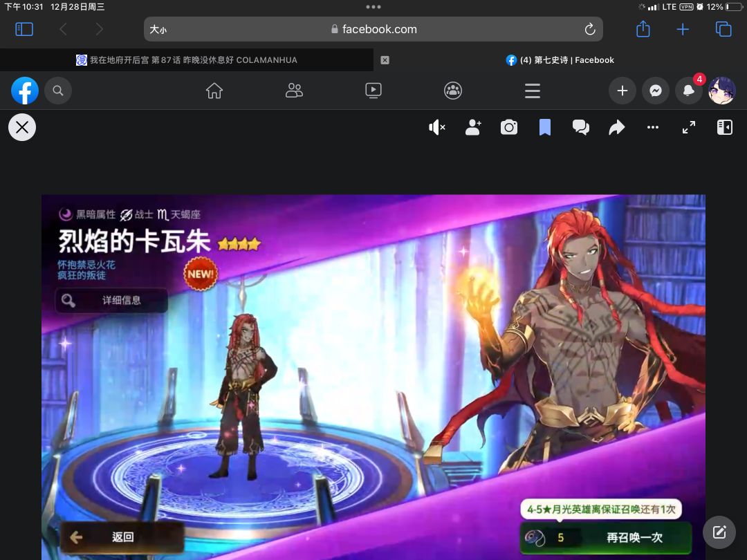The height and width of the screenshot is (560, 747).
Task: Go forward in Safari history
Action: (99, 30)
